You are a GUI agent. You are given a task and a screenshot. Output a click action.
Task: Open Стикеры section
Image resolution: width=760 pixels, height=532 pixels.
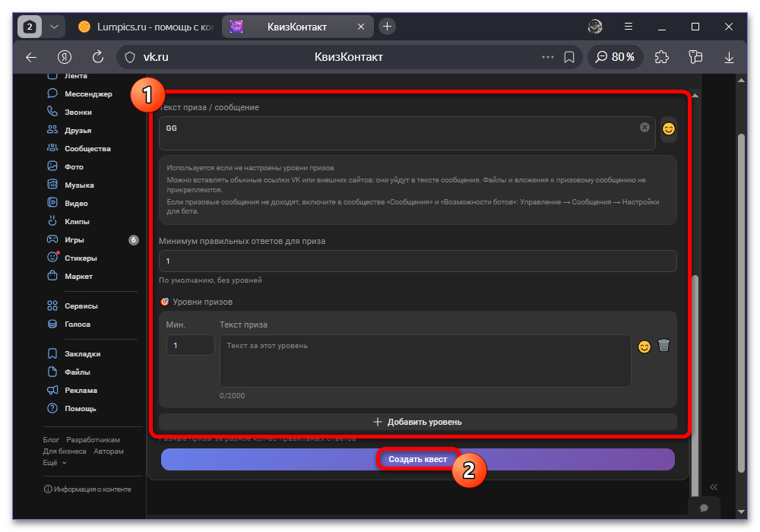pos(71,258)
